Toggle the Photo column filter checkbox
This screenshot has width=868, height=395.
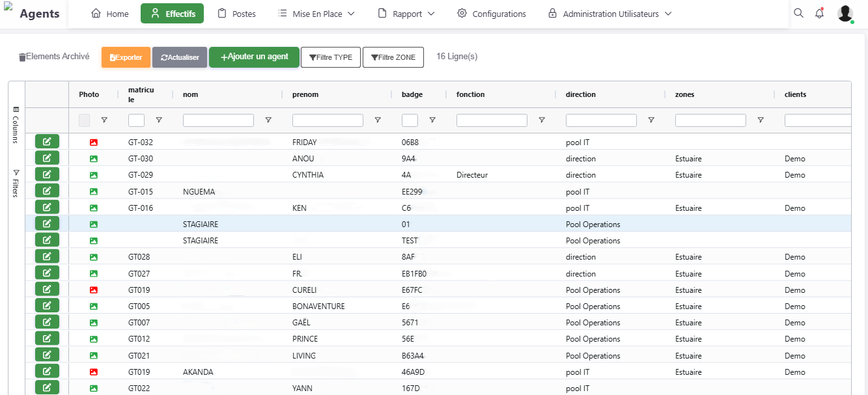(x=85, y=120)
